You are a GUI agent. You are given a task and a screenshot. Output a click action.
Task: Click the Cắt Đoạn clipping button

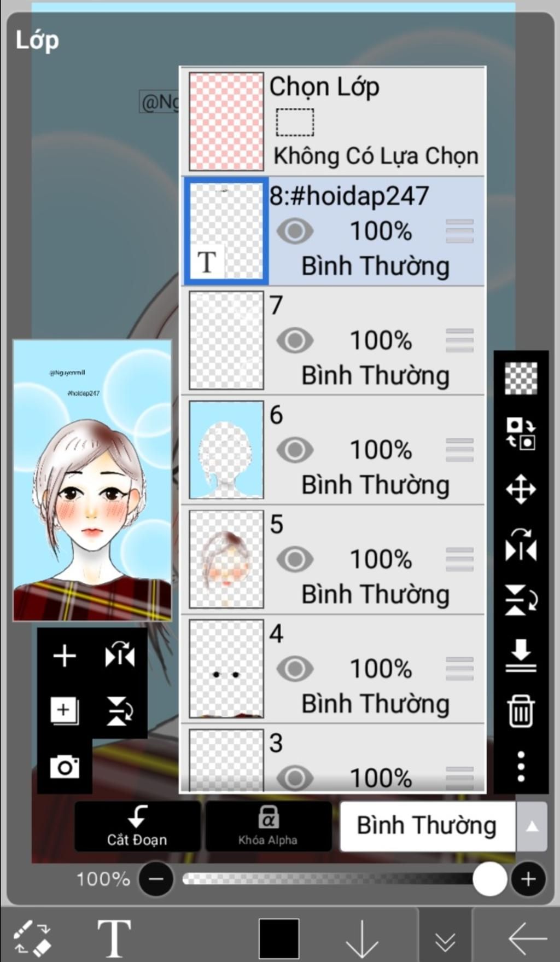tap(137, 826)
